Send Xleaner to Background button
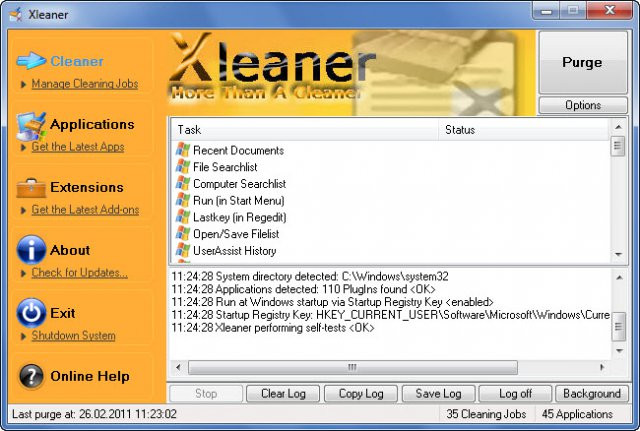This screenshot has height=431, width=640. click(x=592, y=393)
